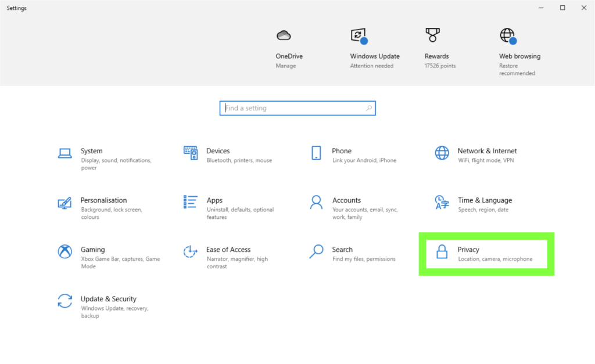Click 'Restore recommended' under Web browsing
The width and height of the screenshot is (595, 364).
[517, 70]
